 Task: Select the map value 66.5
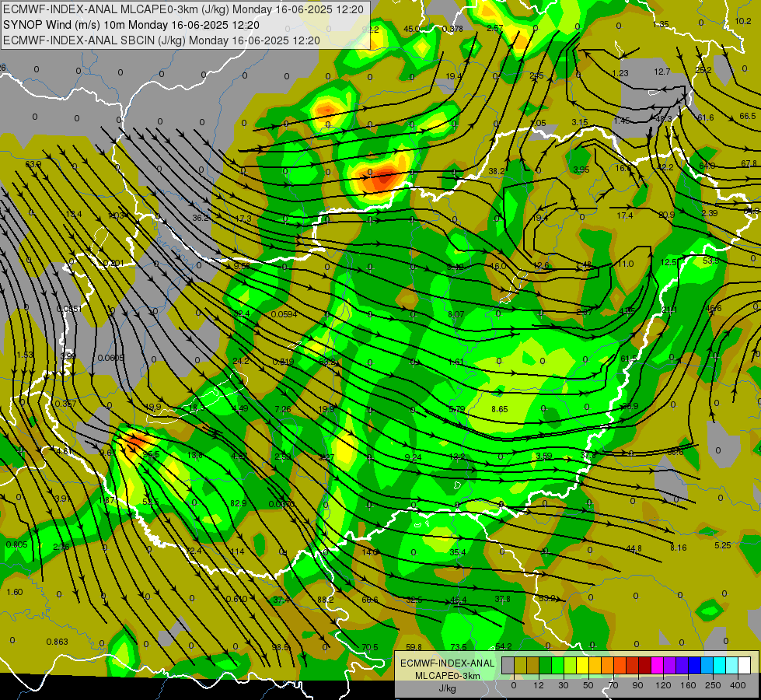(x=748, y=116)
